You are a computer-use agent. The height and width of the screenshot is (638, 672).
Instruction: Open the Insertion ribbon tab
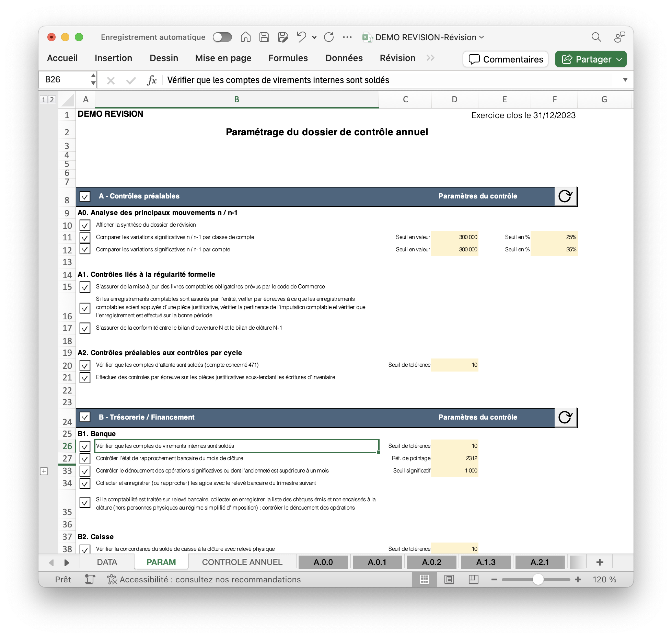[113, 58]
